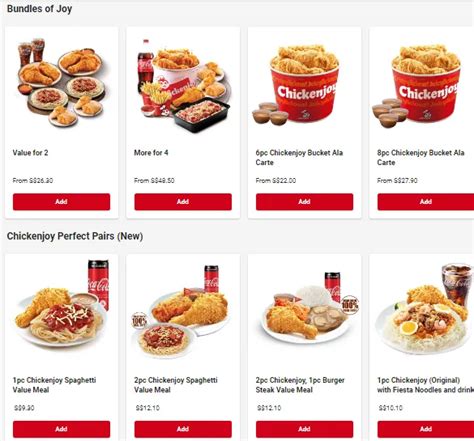Image resolution: width=474 pixels, height=441 pixels.
Task: View the Burger Steak Value Meal image
Action: [308, 307]
